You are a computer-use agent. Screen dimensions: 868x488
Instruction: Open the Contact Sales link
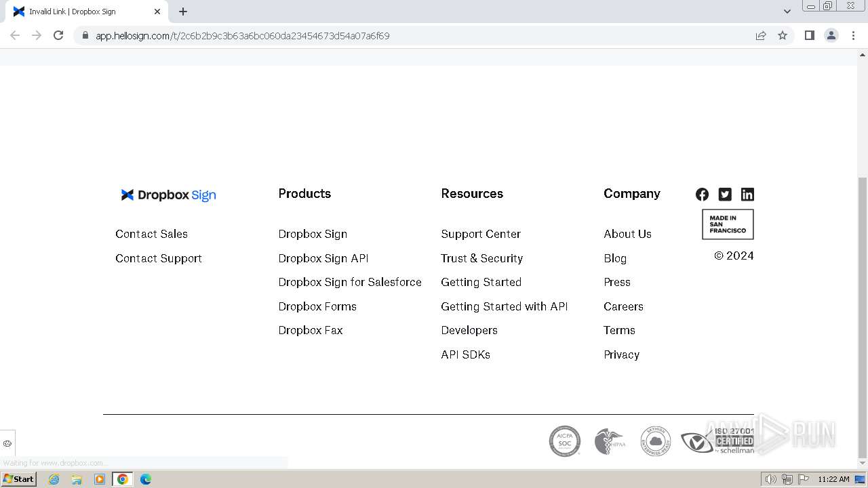151,234
